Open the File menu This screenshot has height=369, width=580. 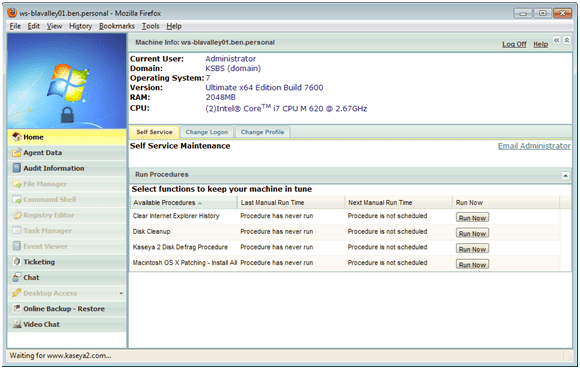click(x=15, y=26)
